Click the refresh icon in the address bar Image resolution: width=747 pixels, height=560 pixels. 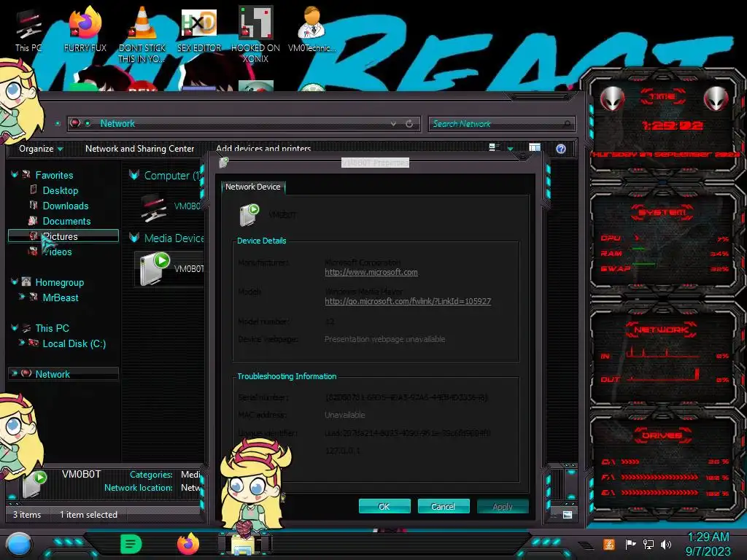tap(409, 124)
